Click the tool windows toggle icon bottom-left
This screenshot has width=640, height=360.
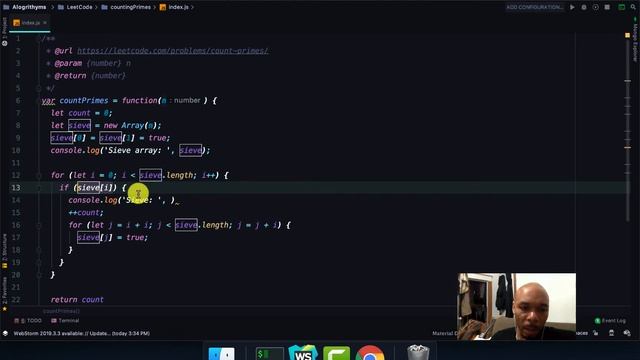pyautogui.click(x=5, y=333)
